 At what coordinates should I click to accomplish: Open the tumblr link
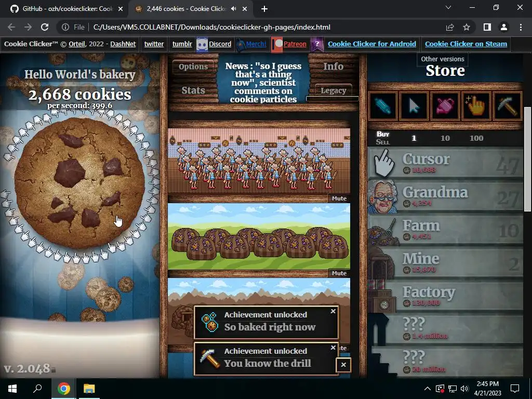click(182, 44)
